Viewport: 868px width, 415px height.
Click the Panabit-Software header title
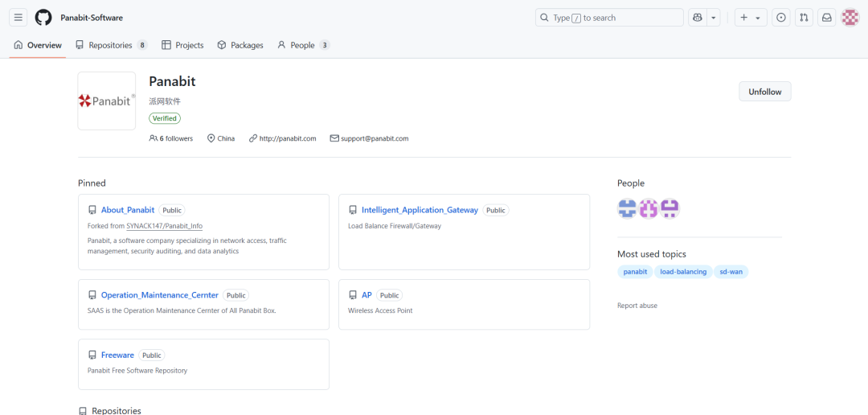coord(92,18)
